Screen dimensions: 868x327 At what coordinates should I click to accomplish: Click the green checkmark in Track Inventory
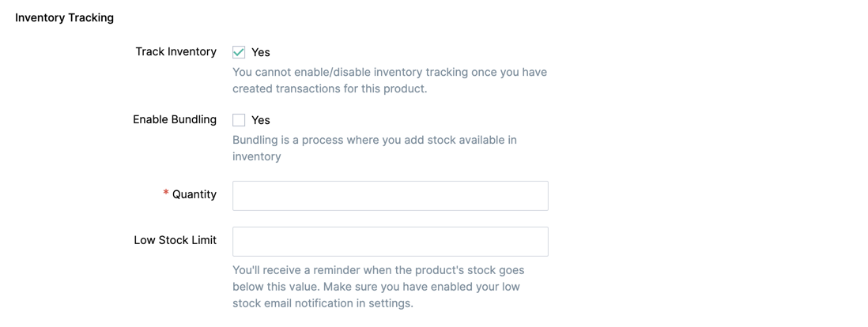[239, 52]
